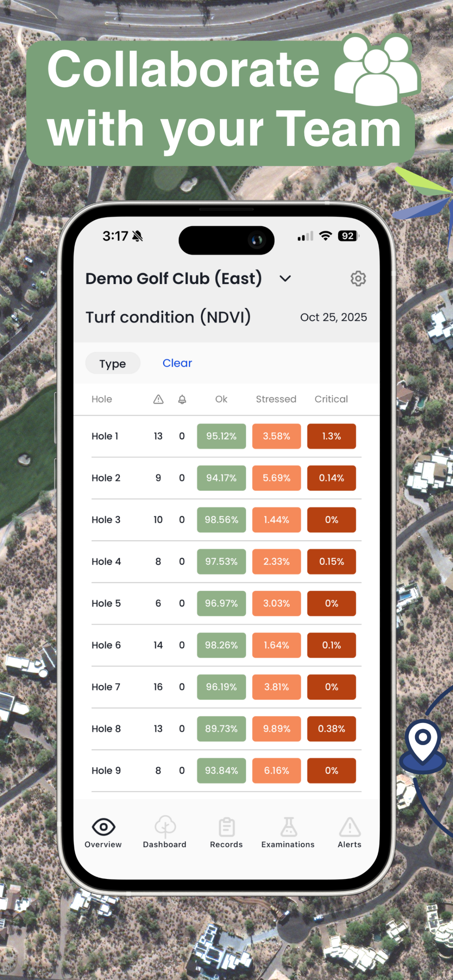Viewport: 453px width, 980px height.
Task: Tap Hole 7 Ok badge 96.19%
Action: [x=221, y=688]
